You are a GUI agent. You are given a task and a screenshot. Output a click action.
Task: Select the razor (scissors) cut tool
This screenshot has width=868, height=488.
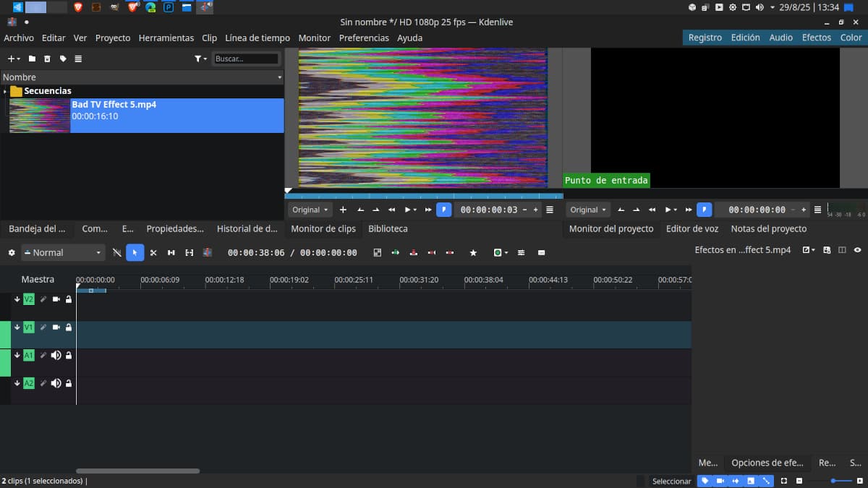pyautogui.click(x=153, y=252)
